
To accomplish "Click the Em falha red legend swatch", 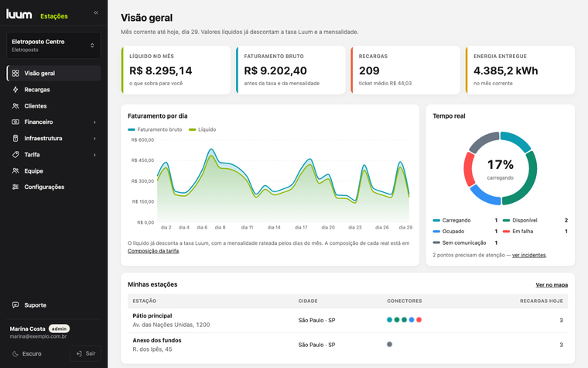I will 506,232.
